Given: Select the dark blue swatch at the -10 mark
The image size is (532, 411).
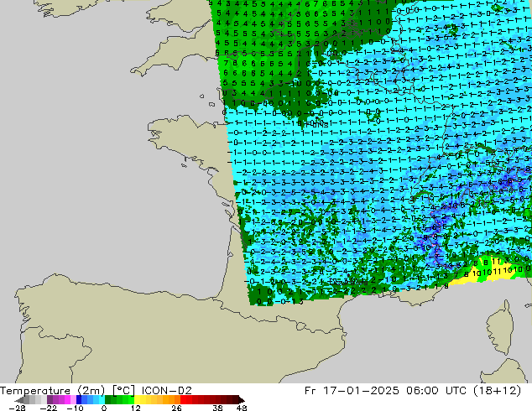Looking at the screenshot, I should coord(79,400).
